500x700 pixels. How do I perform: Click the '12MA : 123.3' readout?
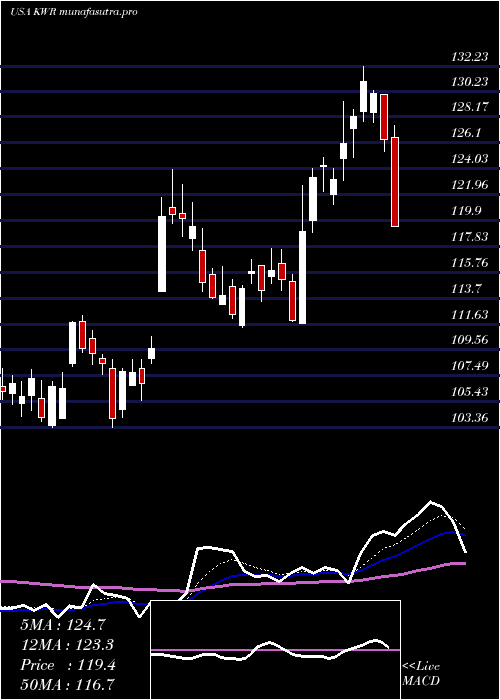coord(67,645)
